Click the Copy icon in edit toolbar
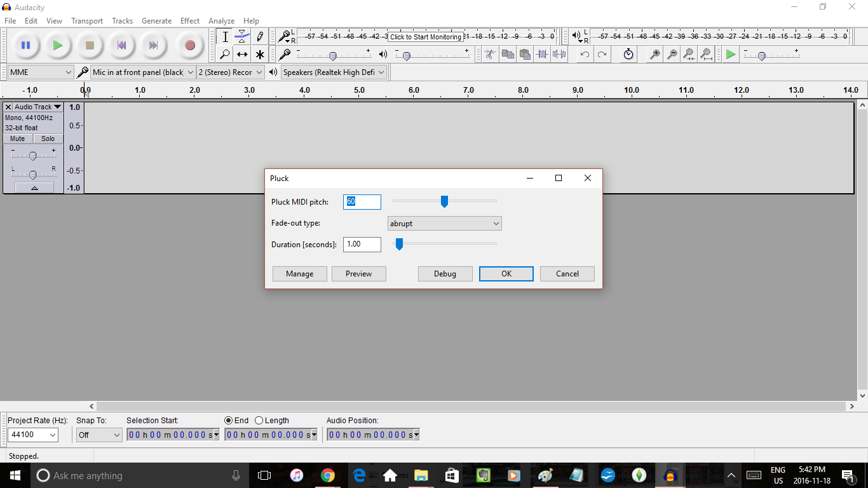Viewport: 868px width, 488px height. point(507,54)
